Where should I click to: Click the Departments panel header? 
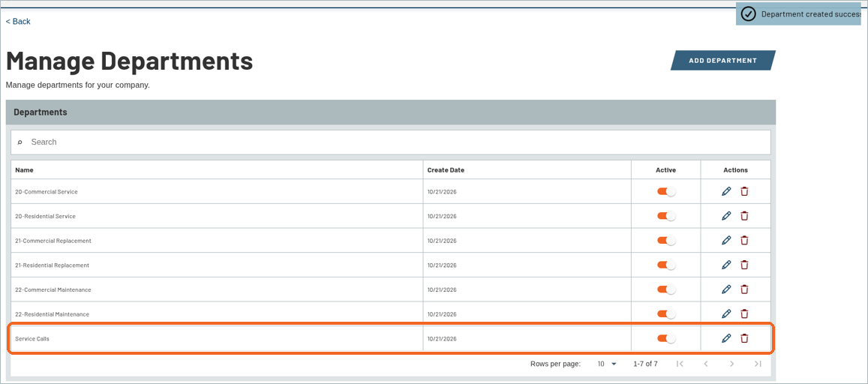[x=391, y=112]
